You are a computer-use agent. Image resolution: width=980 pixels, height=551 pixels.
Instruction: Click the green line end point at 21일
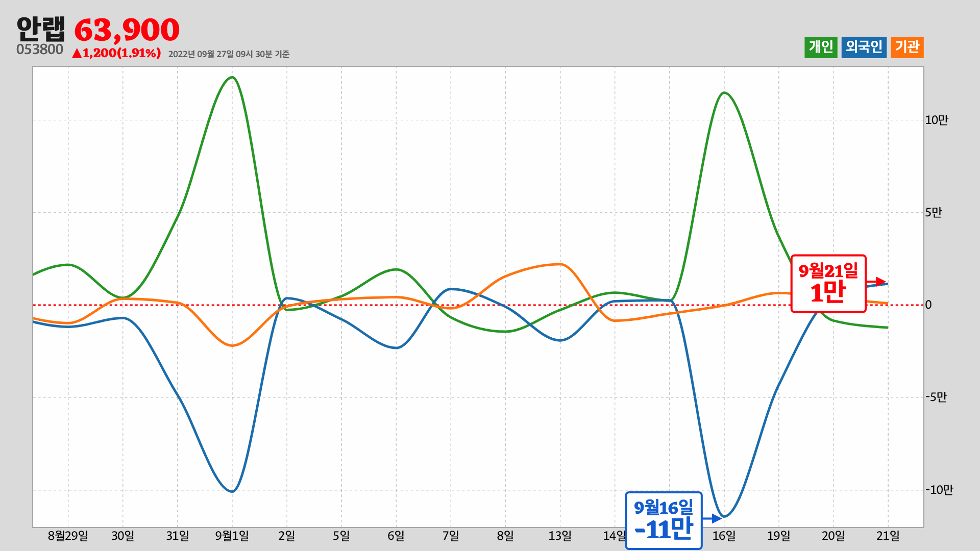(x=887, y=328)
